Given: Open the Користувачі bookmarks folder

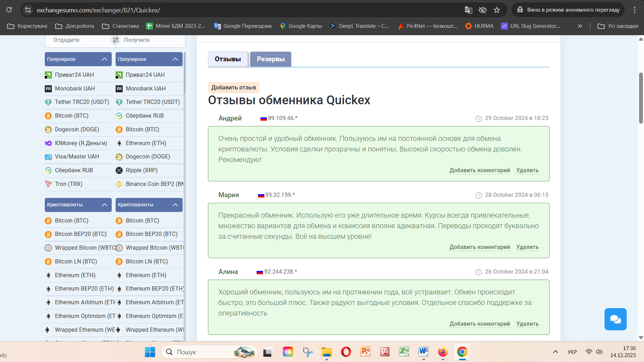Looking at the screenshot, I should tap(27, 26).
